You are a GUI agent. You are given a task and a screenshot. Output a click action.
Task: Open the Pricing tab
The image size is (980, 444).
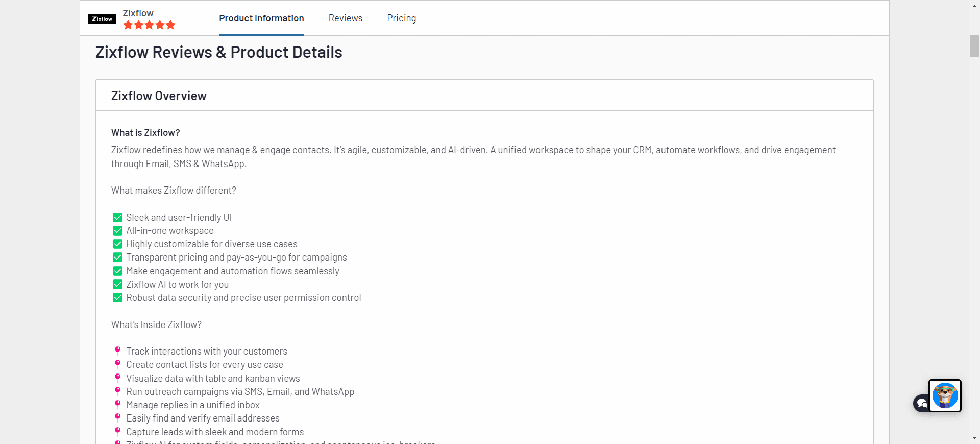pyautogui.click(x=401, y=18)
